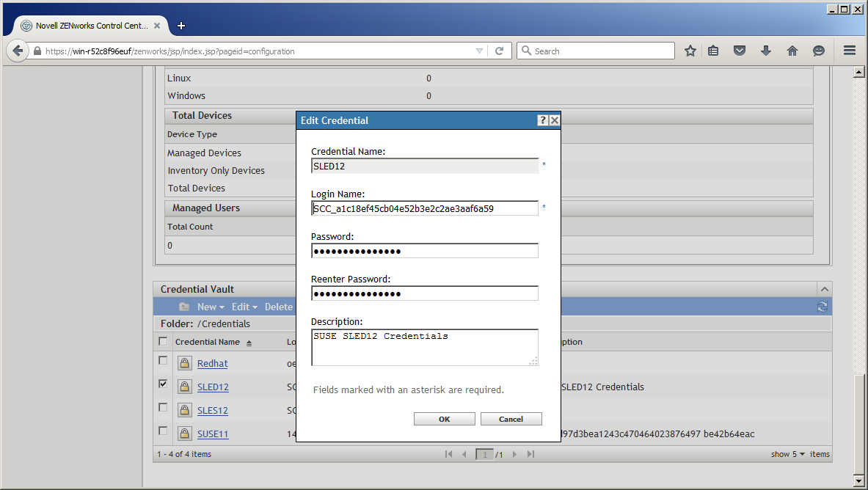Click the lock icon beside SUSE11
868x490 pixels.
click(184, 434)
